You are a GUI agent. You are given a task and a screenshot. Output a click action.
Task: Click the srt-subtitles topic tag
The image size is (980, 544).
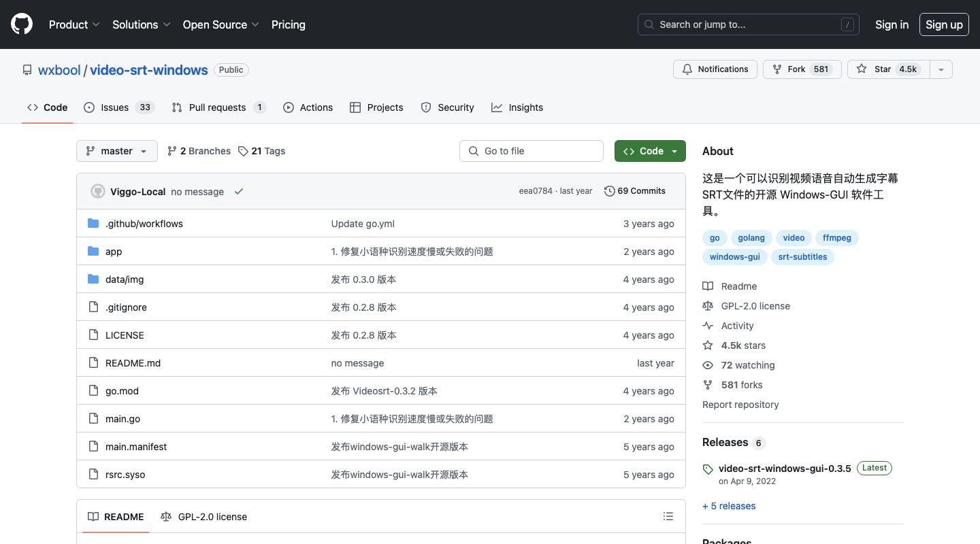click(x=802, y=257)
